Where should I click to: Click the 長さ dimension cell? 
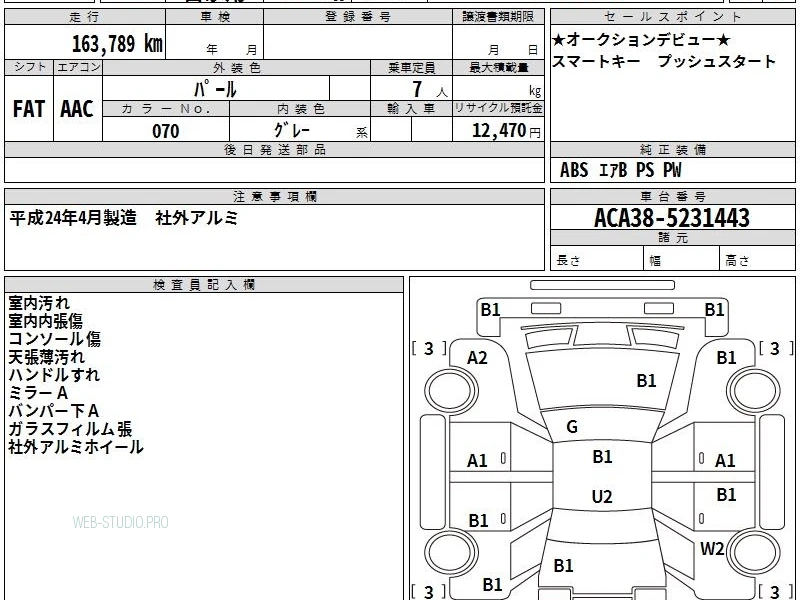click(x=597, y=258)
